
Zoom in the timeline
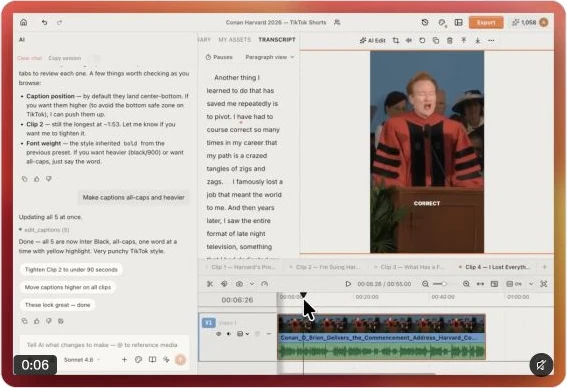click(466, 284)
